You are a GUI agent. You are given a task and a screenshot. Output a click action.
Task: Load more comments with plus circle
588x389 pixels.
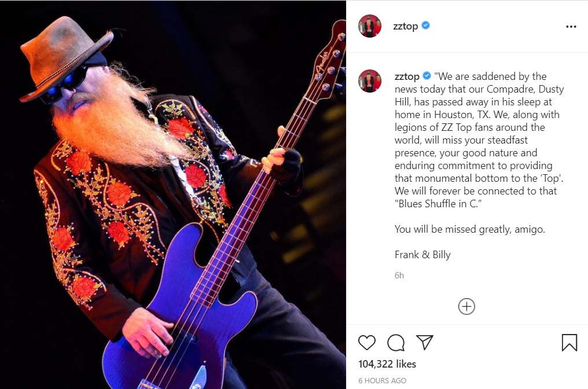[x=466, y=306]
